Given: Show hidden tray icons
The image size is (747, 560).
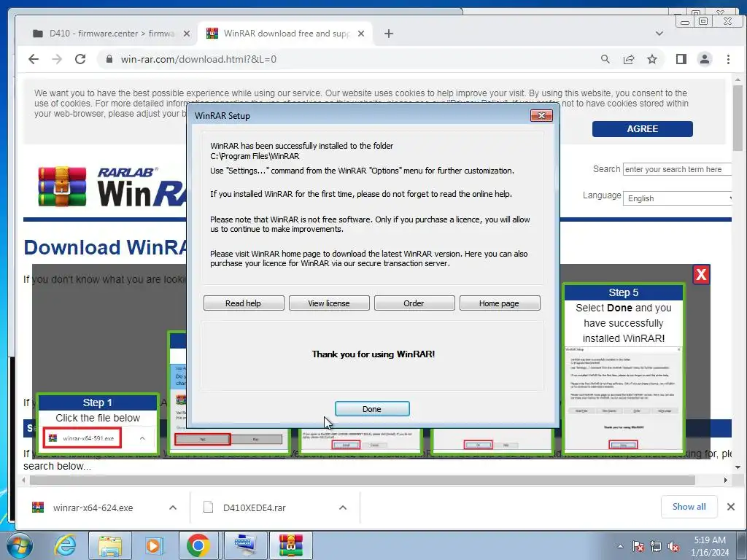Looking at the screenshot, I should pos(620,546).
